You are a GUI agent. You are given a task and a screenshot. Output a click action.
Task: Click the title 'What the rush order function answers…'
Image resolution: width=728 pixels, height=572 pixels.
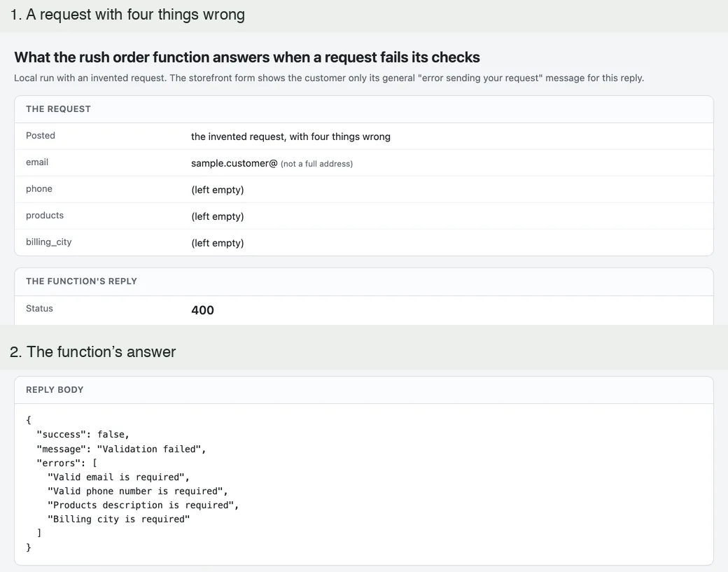coord(247,57)
